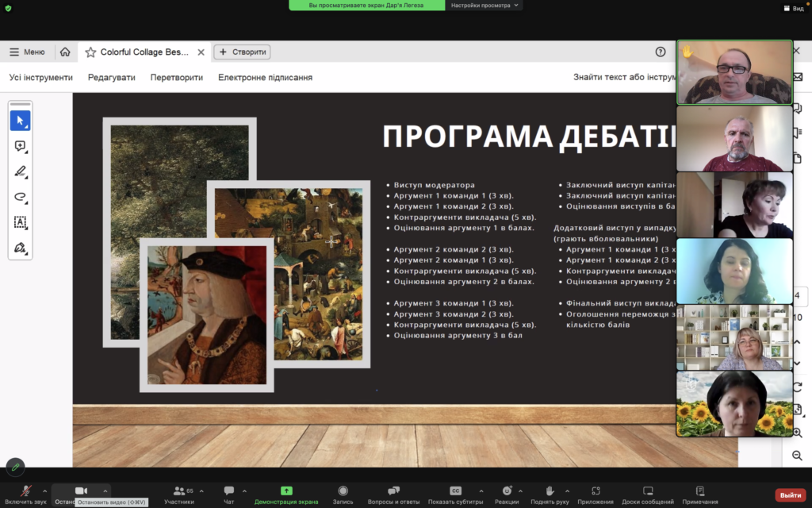Raise hand with Поднять руку
The image size is (812, 508).
[550, 494]
